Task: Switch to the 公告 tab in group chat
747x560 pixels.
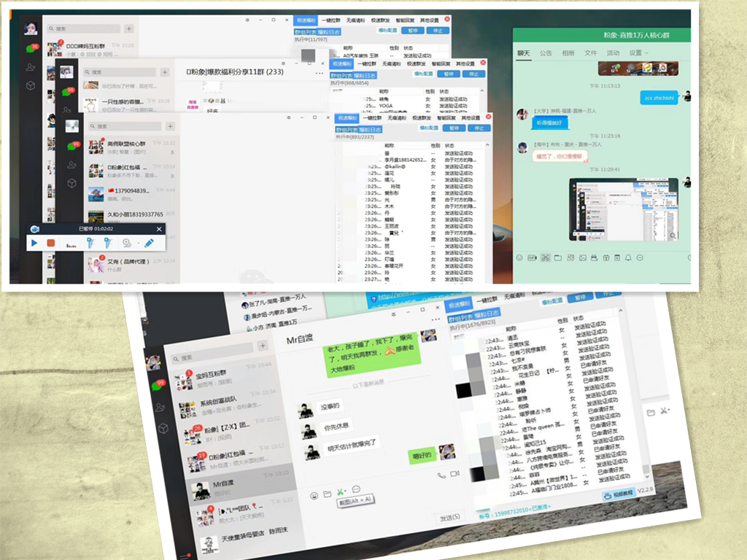Action: 546,52
